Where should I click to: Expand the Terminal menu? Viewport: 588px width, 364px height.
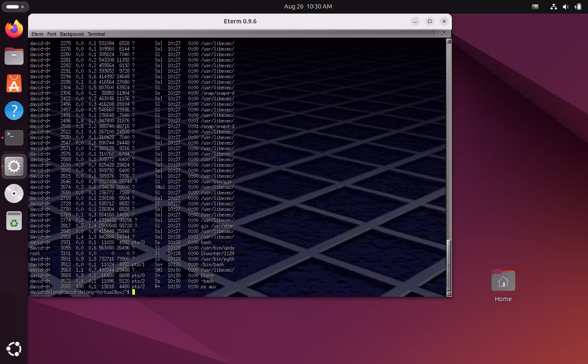[96, 34]
